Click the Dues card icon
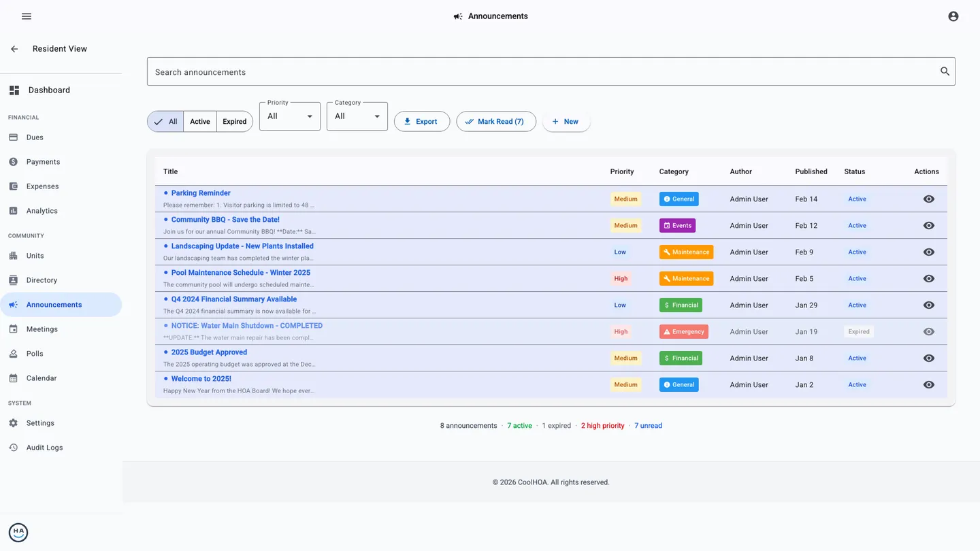The height and width of the screenshot is (551, 980). pos(13,137)
